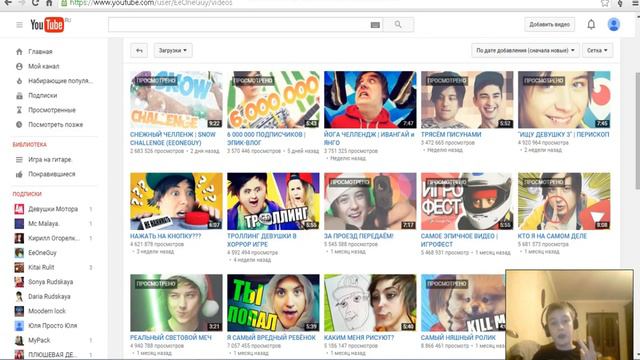The height and width of the screenshot is (360, 640).
Task: Open the on-screen keyboard icon in search
Action: point(375,25)
